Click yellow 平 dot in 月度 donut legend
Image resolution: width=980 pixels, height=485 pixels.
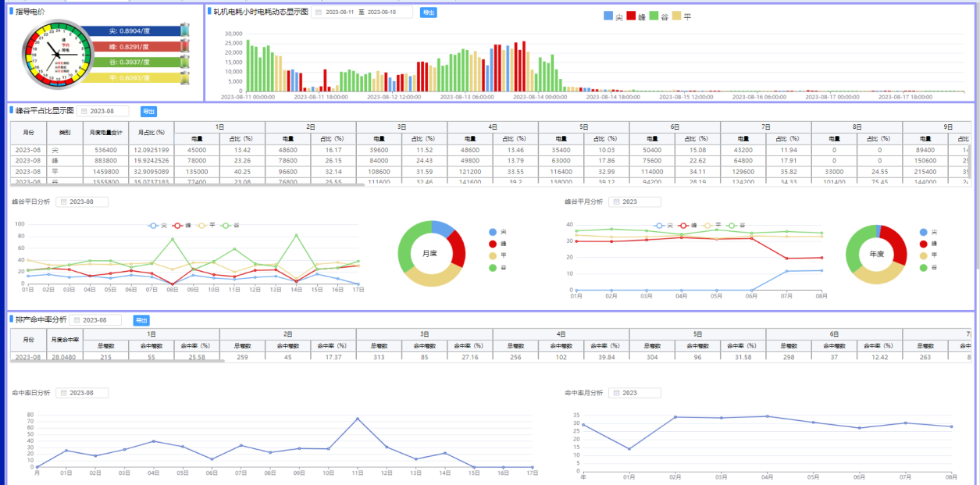[x=491, y=255]
